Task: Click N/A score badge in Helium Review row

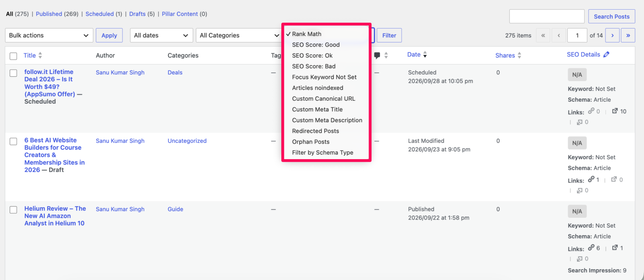Action: click(577, 211)
